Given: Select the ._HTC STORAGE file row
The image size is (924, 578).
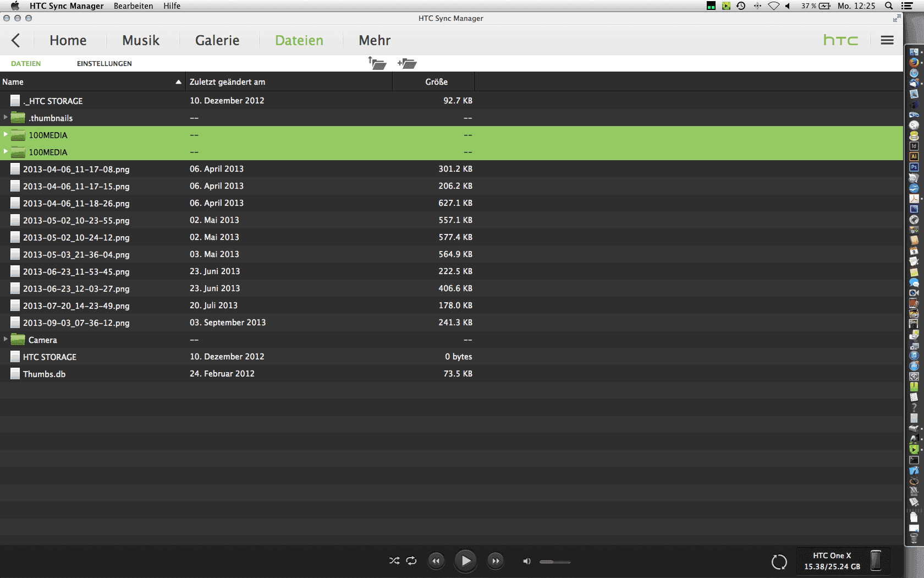Looking at the screenshot, I should pos(452,101).
